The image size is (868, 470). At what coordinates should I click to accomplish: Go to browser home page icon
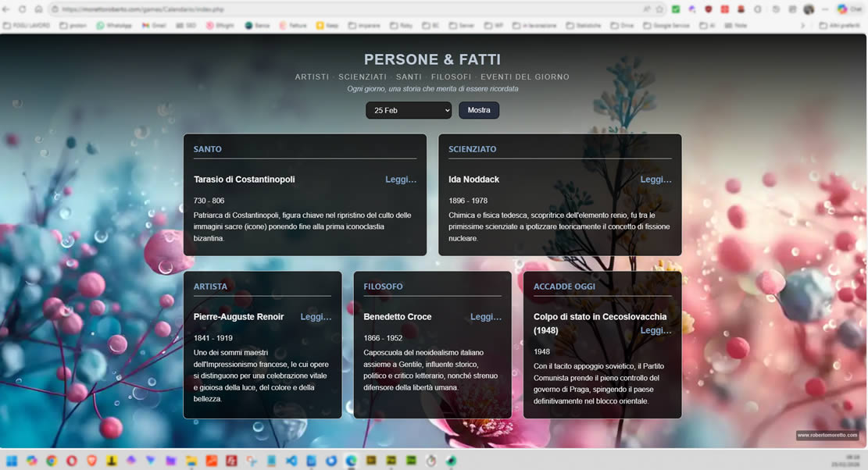click(38, 9)
